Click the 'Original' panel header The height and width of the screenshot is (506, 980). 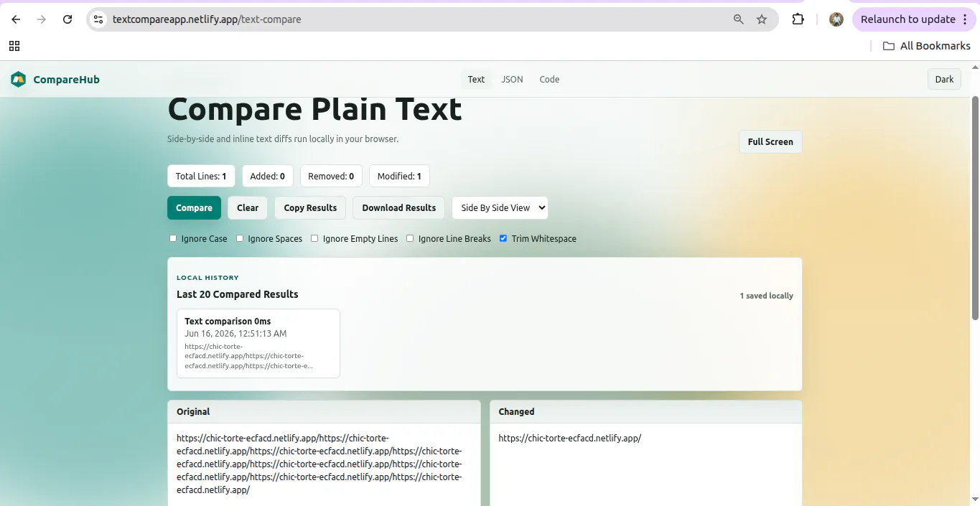tap(324, 412)
